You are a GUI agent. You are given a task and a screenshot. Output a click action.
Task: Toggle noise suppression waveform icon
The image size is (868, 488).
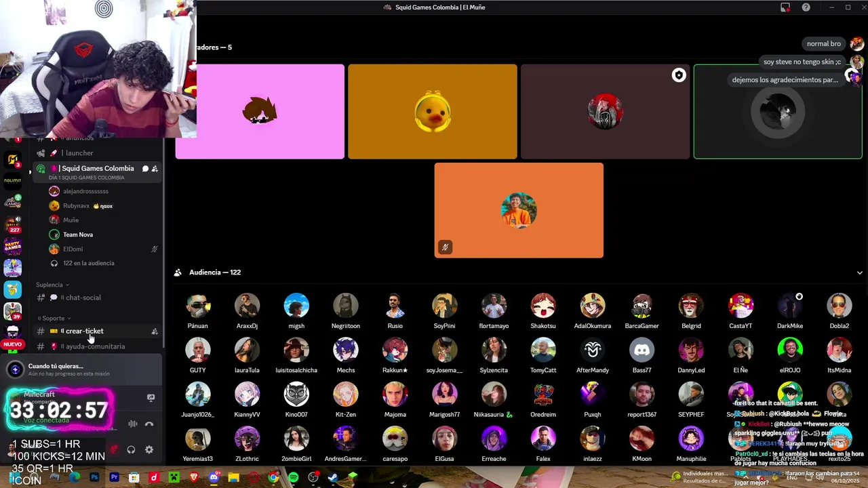[133, 424]
